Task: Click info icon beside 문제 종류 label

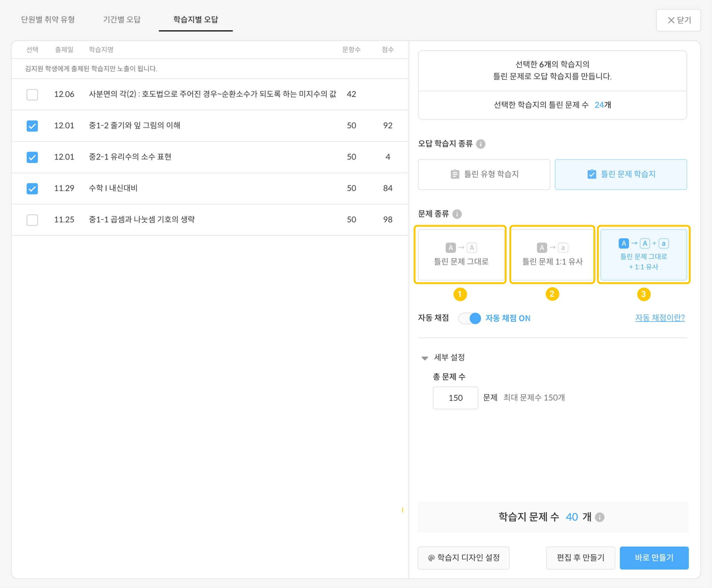Action: [457, 214]
